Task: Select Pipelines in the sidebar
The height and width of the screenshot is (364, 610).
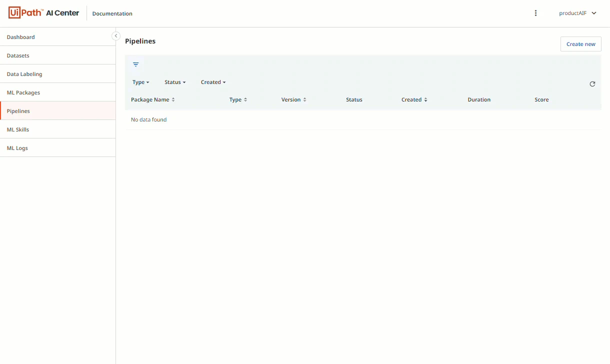Action: [57, 111]
